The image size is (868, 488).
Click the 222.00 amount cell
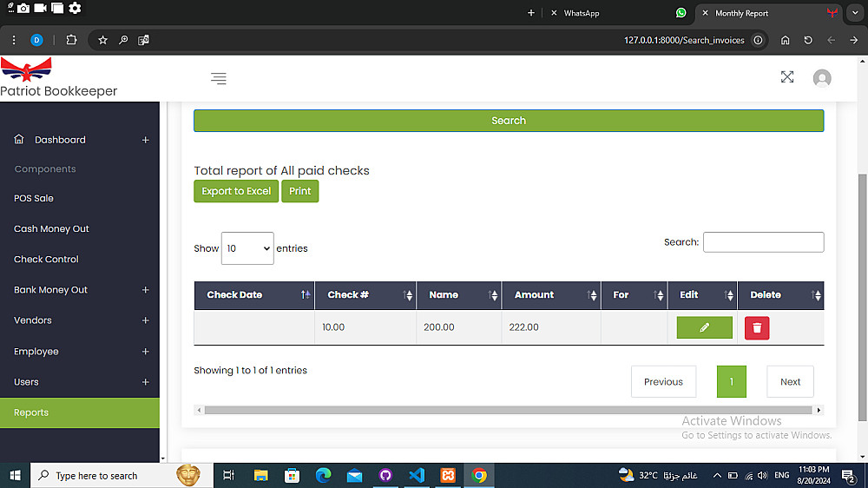click(x=551, y=327)
